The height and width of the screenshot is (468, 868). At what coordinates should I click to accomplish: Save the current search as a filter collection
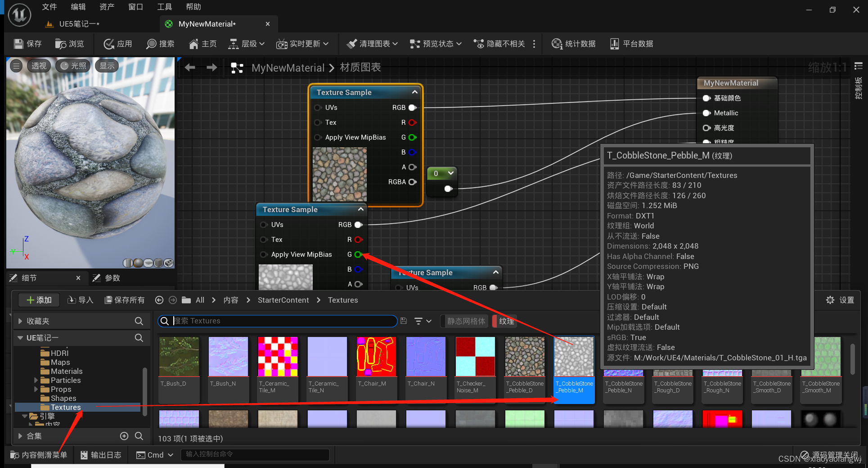(404, 321)
